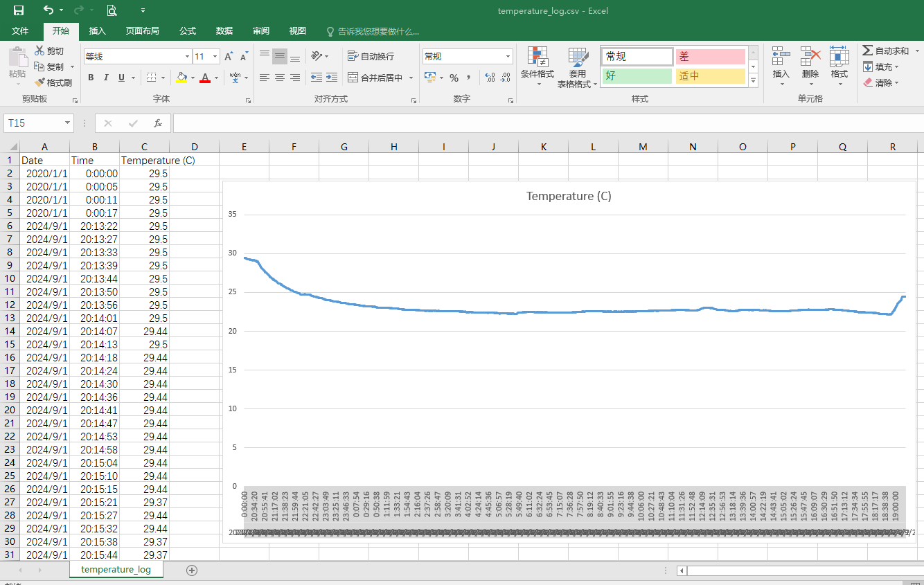
Task: Click the Format Painter (格式刷) brush icon
Action: click(x=39, y=82)
